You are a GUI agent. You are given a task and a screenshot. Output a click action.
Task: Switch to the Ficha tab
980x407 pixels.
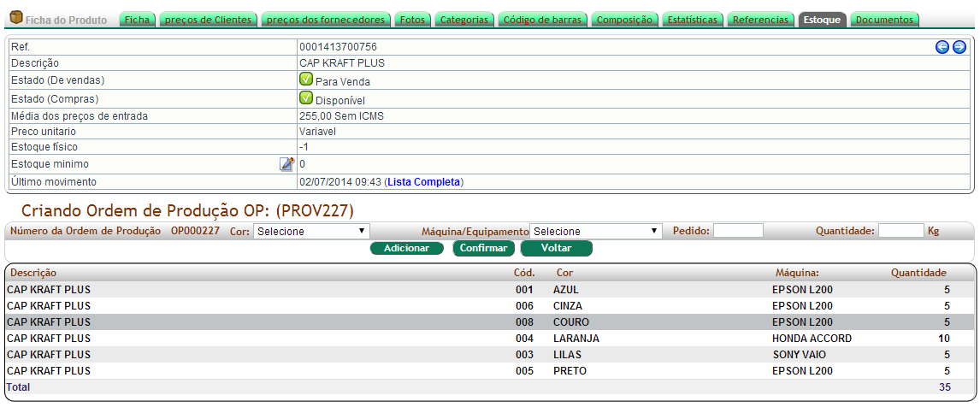(137, 20)
